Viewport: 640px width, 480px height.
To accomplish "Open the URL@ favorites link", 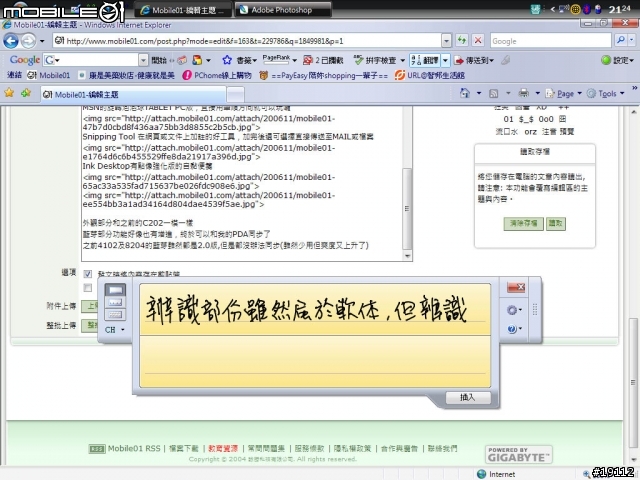I will (x=430, y=75).
